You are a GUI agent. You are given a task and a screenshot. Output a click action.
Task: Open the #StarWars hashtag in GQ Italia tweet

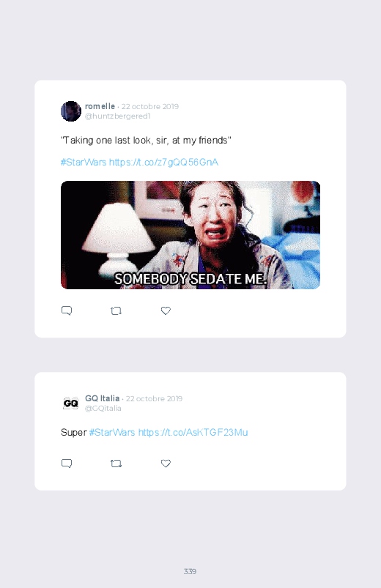coord(112,432)
